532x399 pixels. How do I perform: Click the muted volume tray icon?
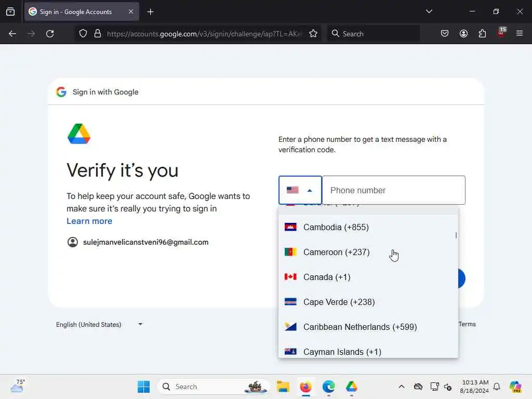[448, 387]
